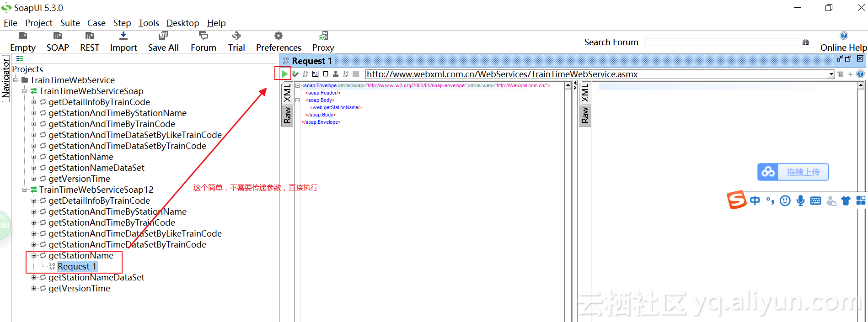Open the blue request help icon
The height and width of the screenshot is (322, 868).
860,74
